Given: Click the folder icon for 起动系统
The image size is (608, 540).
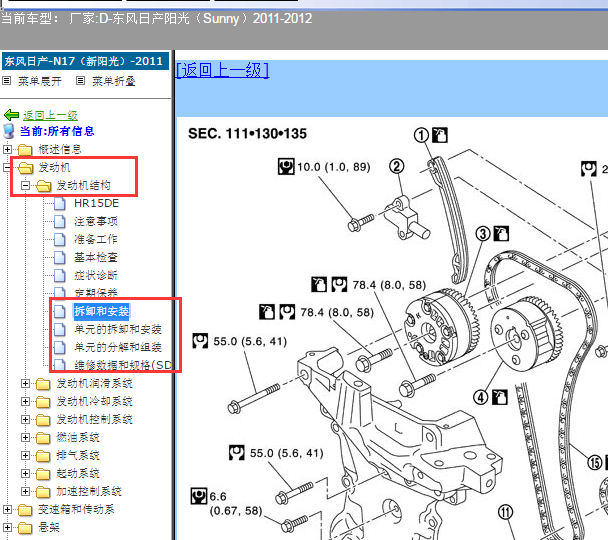Looking at the screenshot, I should (43, 474).
